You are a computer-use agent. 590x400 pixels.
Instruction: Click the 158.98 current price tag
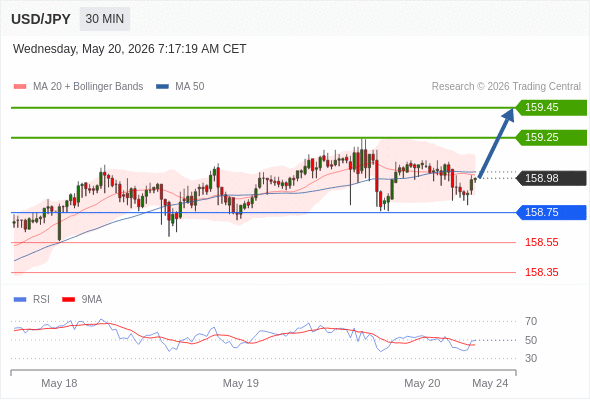551,178
